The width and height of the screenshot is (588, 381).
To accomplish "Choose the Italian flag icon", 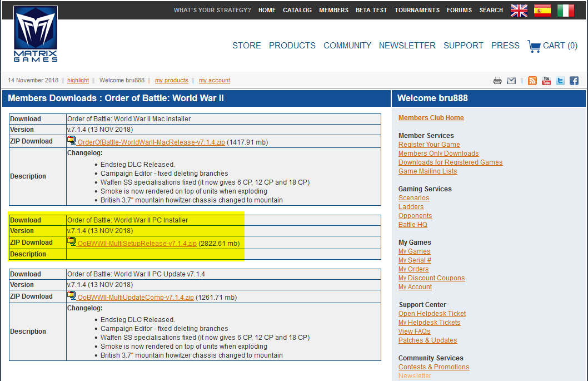I will point(565,10).
